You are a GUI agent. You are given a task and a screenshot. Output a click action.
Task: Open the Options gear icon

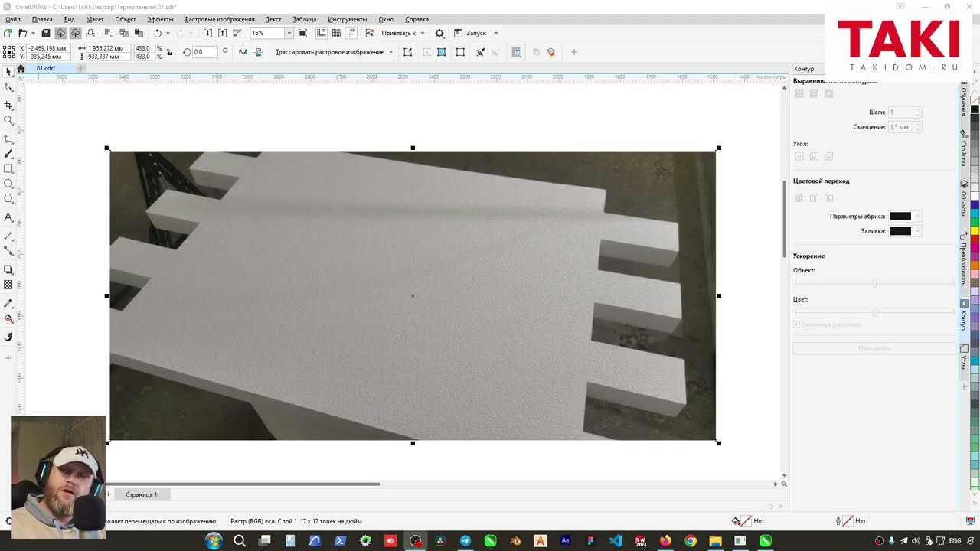tap(439, 33)
